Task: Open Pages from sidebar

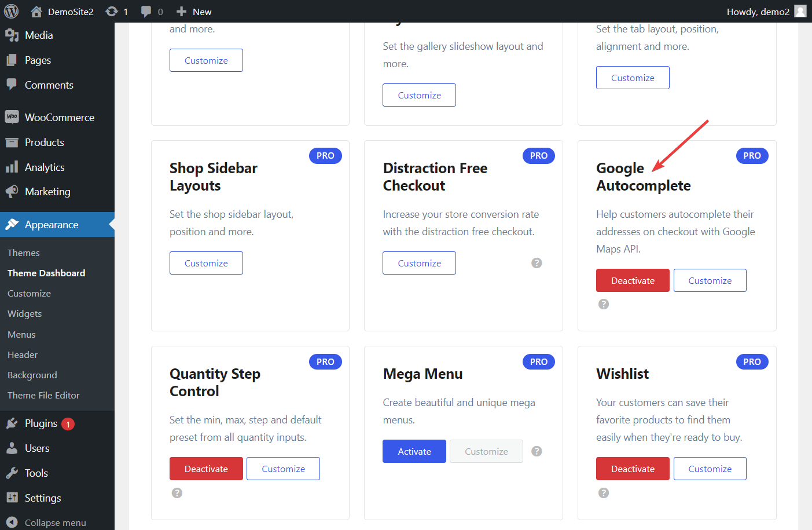Action: coord(38,60)
